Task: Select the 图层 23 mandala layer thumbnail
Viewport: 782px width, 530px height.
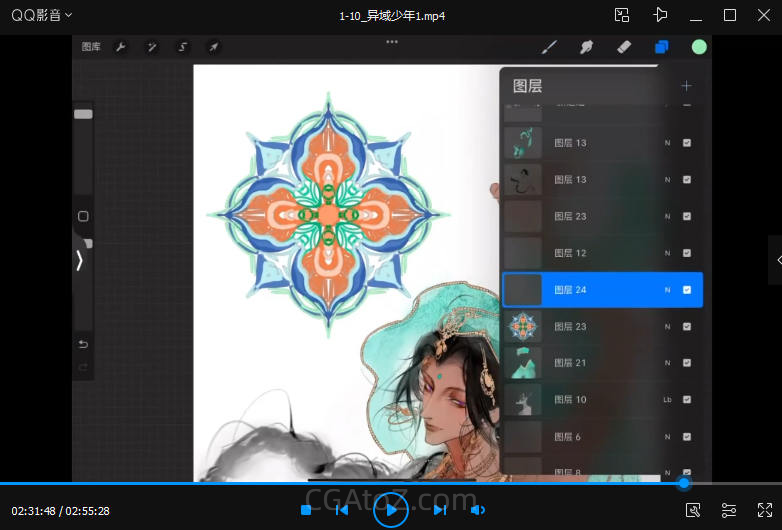Action: pyautogui.click(x=523, y=326)
